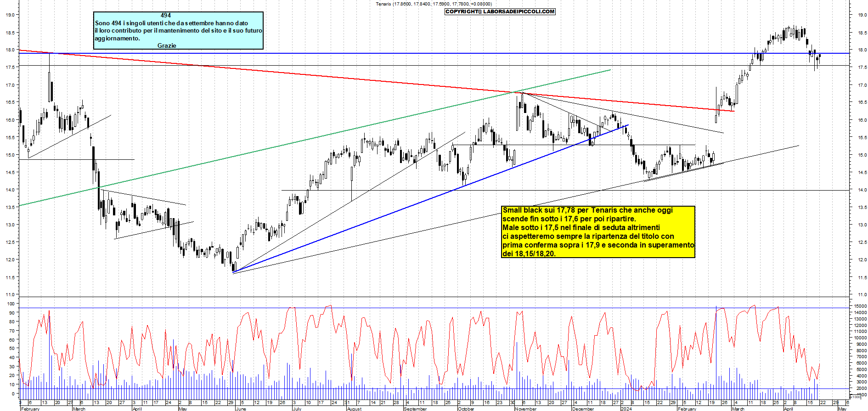This screenshot has height=411, width=868.
Task: Click the 100 value on oscillator axis
Action: [x=11, y=304]
